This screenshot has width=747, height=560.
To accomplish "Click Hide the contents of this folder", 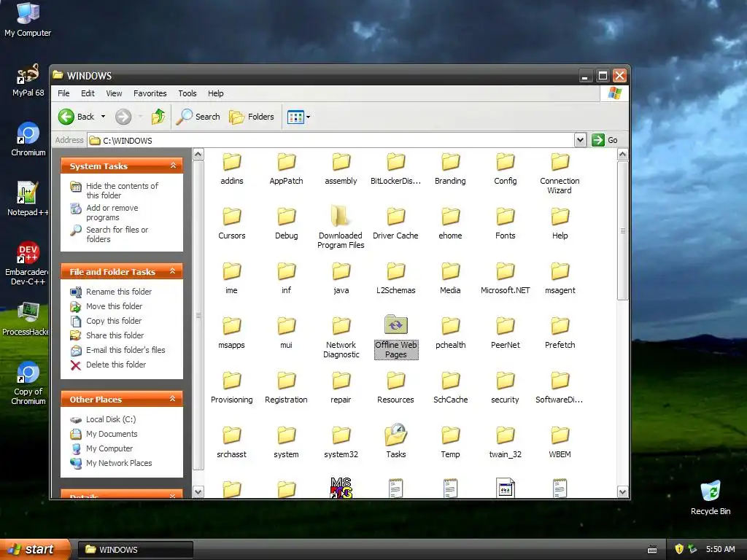I will (115, 190).
